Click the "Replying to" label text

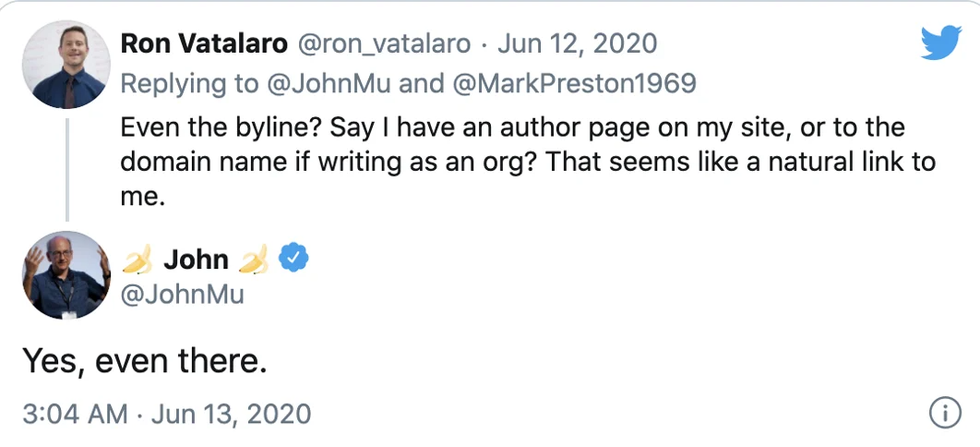190,83
